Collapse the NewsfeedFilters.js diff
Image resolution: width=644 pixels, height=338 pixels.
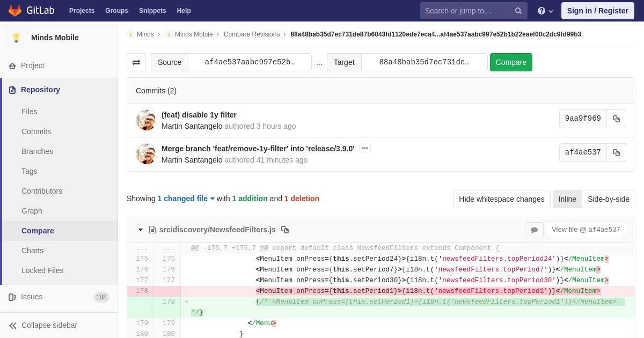tap(141, 230)
